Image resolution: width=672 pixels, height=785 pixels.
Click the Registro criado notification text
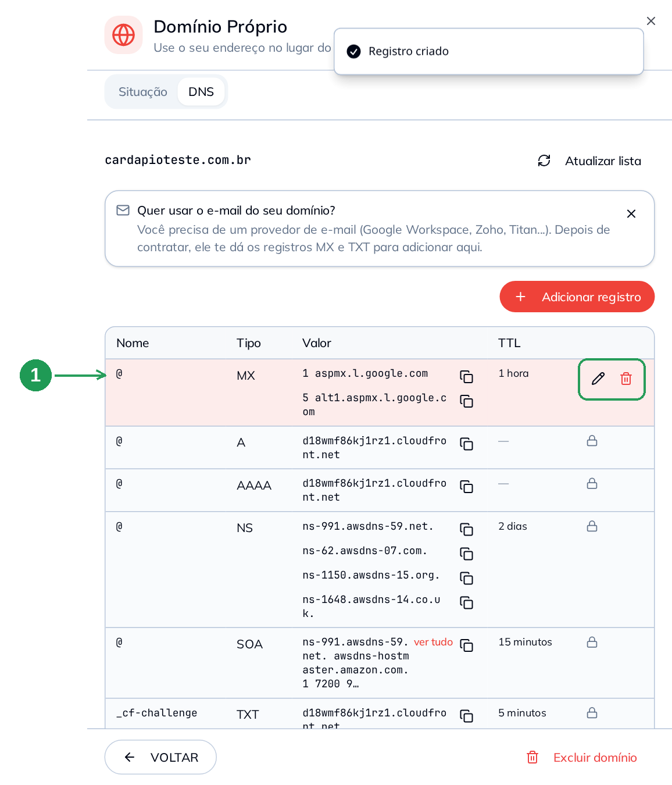click(x=409, y=51)
